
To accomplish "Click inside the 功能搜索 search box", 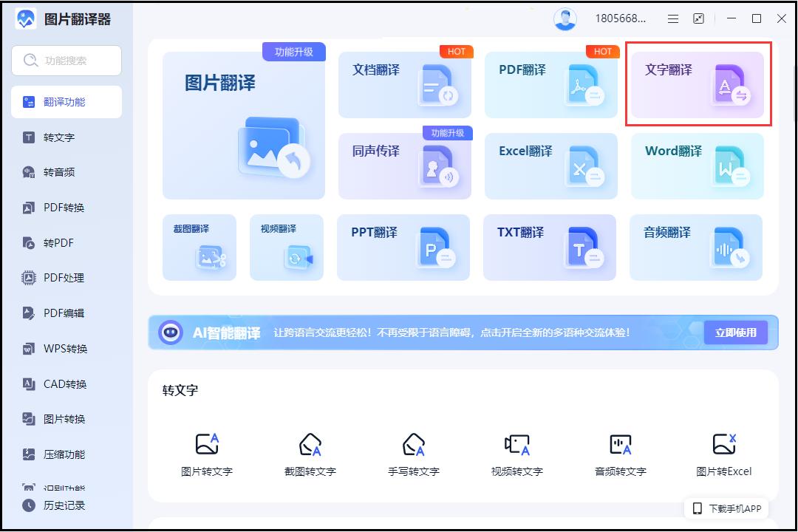I will point(66,60).
